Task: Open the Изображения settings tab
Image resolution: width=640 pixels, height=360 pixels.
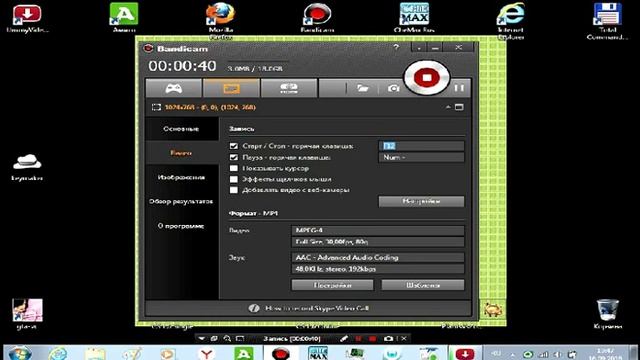Action: tap(181, 177)
